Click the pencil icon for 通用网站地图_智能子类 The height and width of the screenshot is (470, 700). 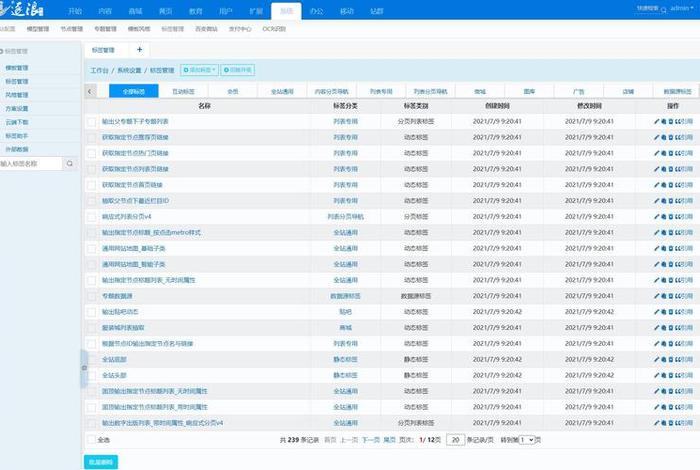click(656, 264)
